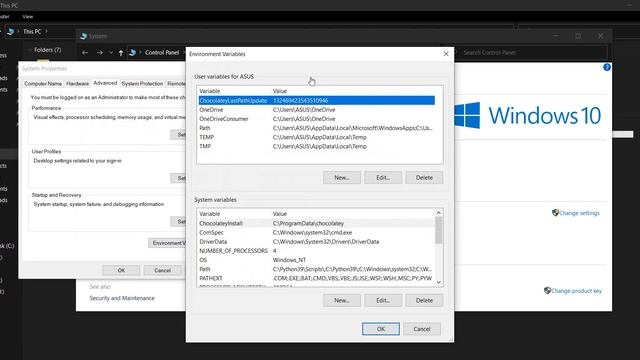Click shield icon next to Change product key
Viewport: 640px width, 360px height.
pos(547,291)
